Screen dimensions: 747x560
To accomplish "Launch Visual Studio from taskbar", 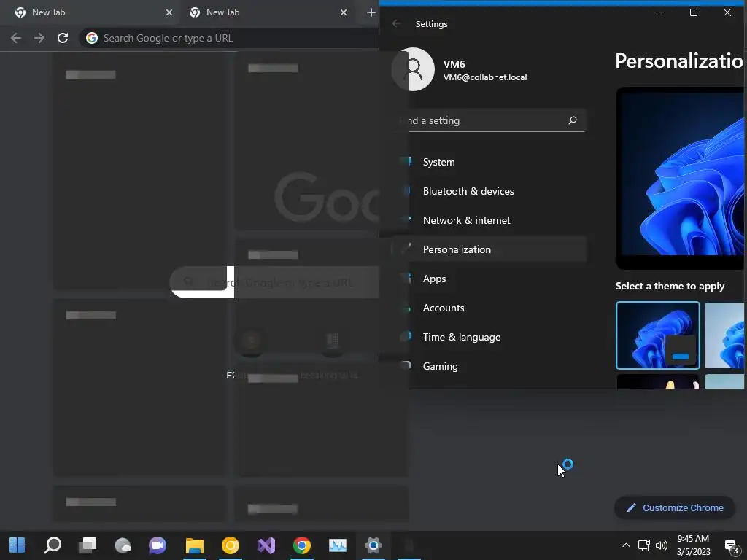I will pos(266,545).
